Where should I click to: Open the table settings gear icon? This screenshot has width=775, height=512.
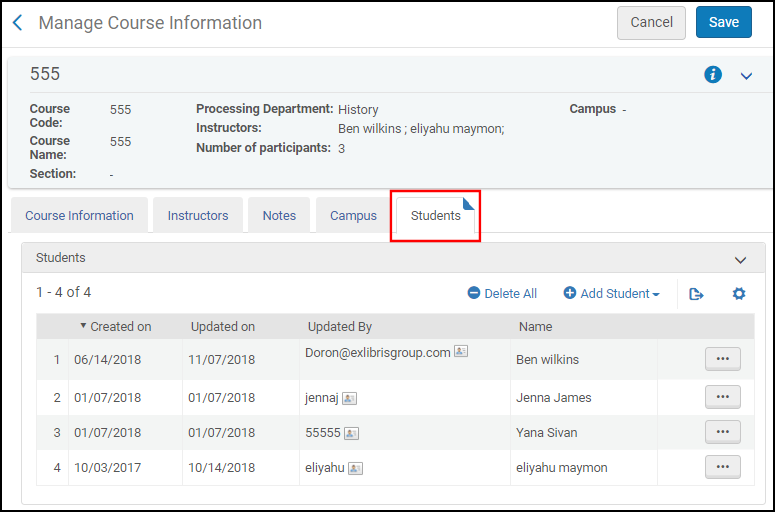tap(739, 294)
